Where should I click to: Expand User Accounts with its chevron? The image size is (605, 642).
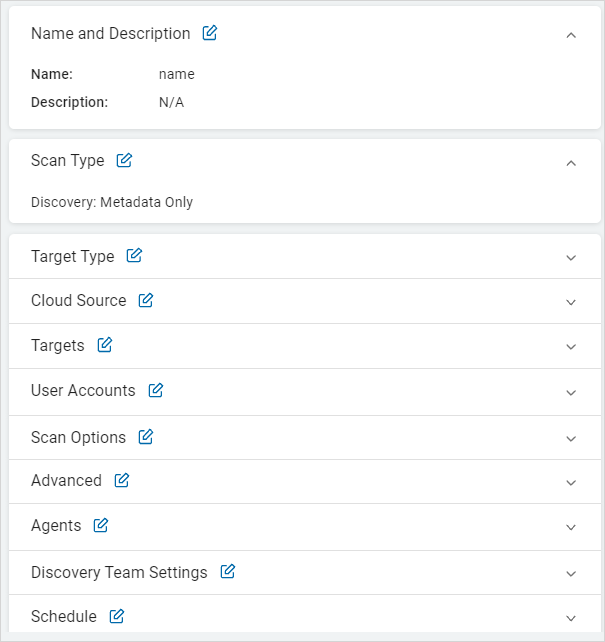[571, 393]
